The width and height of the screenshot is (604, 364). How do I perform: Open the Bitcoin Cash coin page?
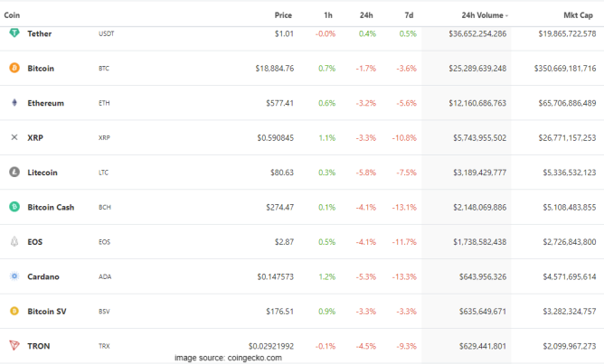tap(51, 208)
